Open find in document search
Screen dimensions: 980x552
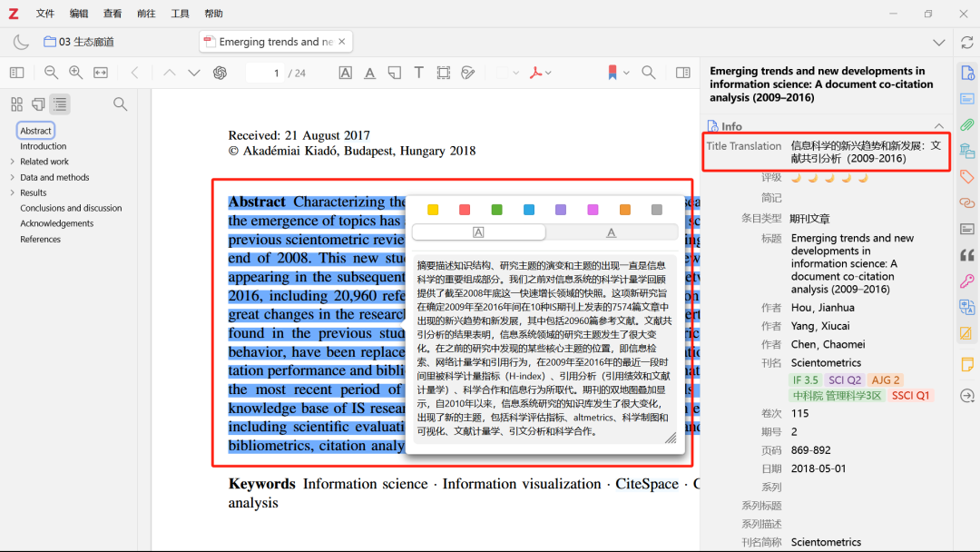pyautogui.click(x=649, y=73)
